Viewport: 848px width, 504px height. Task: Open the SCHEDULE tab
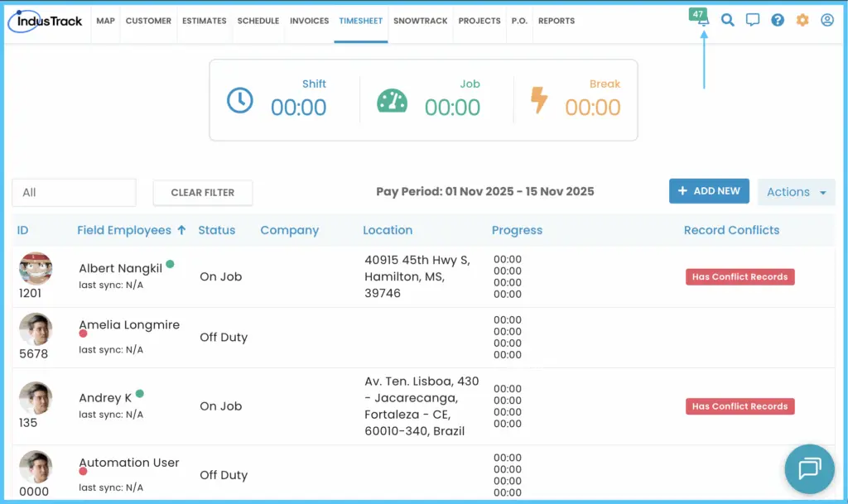tap(258, 21)
